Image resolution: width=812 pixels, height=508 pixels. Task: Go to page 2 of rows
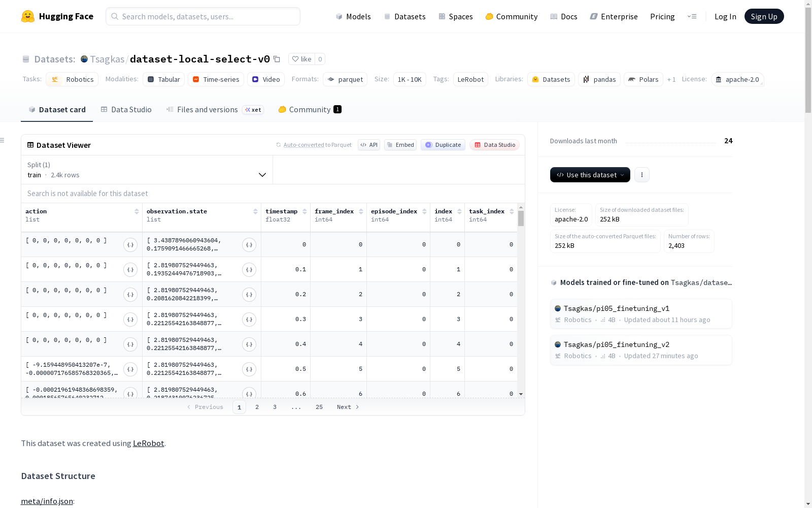[x=257, y=407]
